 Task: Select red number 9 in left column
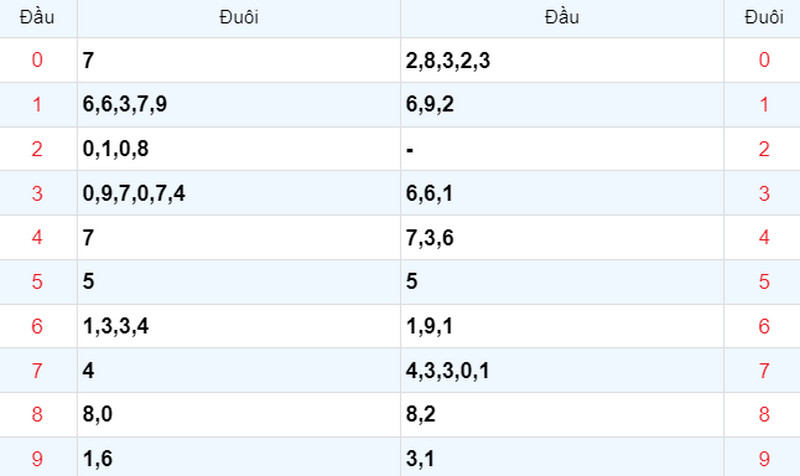point(37,459)
